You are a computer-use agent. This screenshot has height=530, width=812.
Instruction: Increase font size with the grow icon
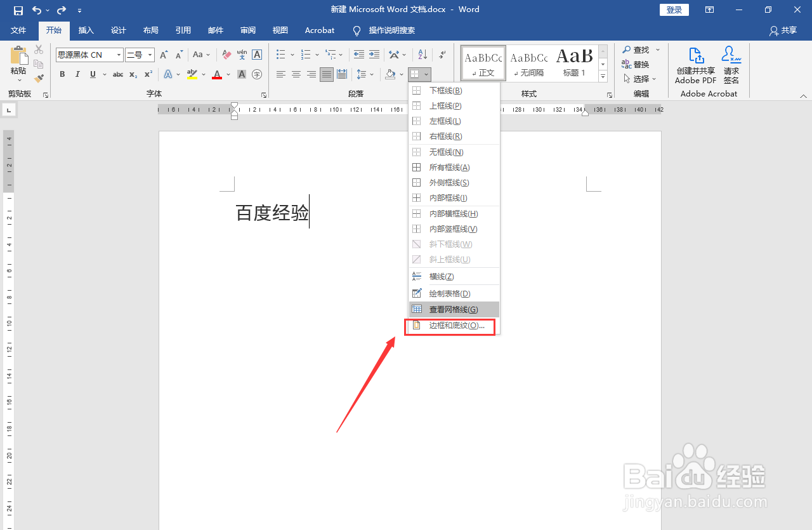tap(164, 55)
